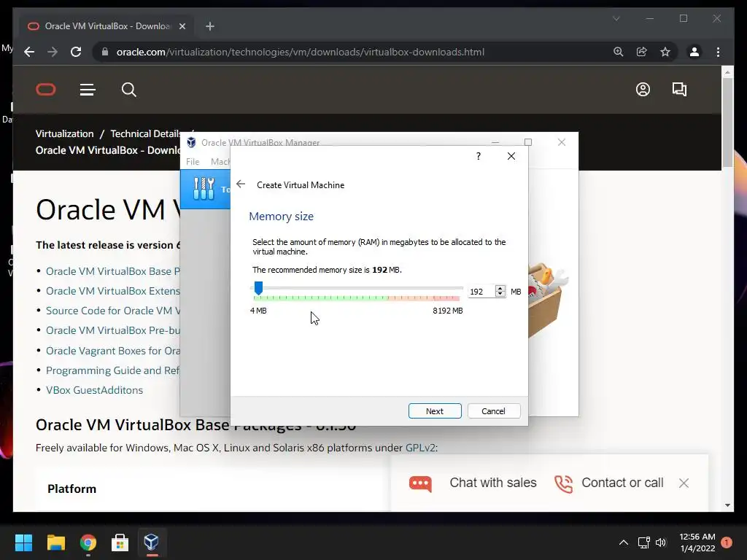
Task: Open the File menu in VirtualBox Manager
Action: coord(193,162)
